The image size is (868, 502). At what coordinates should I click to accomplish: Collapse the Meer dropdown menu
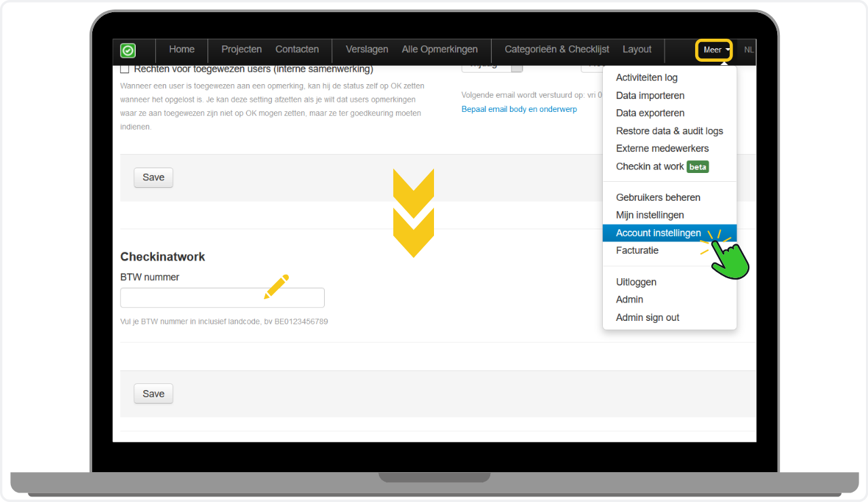pyautogui.click(x=717, y=50)
